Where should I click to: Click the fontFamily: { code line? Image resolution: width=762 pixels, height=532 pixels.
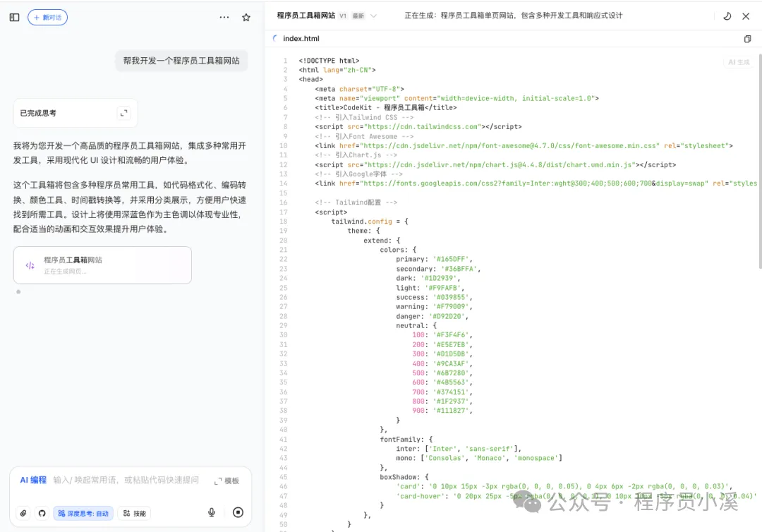406,439
